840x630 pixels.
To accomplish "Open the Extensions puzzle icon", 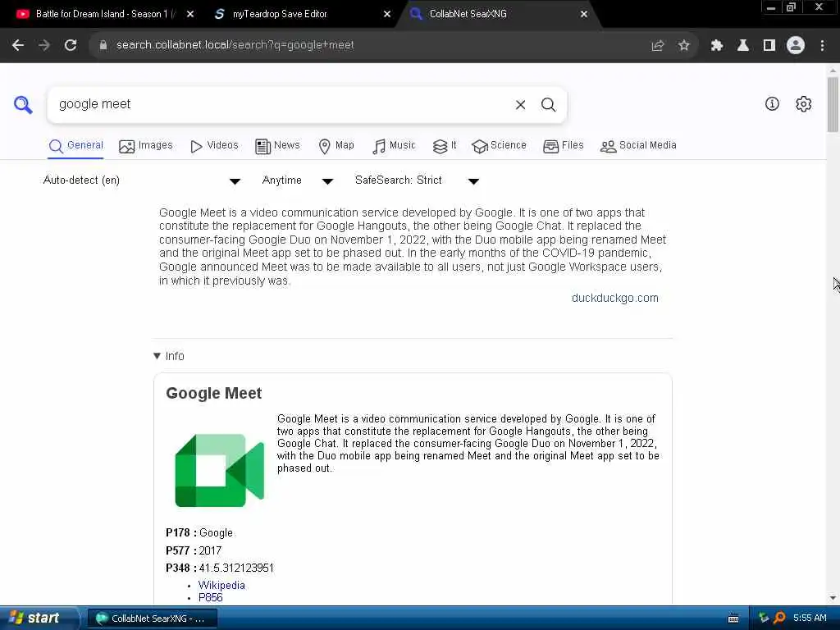I will click(x=717, y=46).
